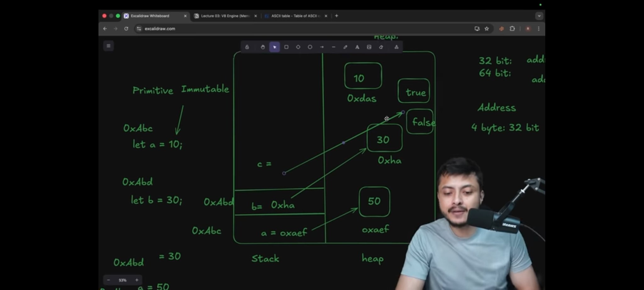The width and height of the screenshot is (644, 290).
Task: View site information for excalidraw.com
Action: coord(139,29)
